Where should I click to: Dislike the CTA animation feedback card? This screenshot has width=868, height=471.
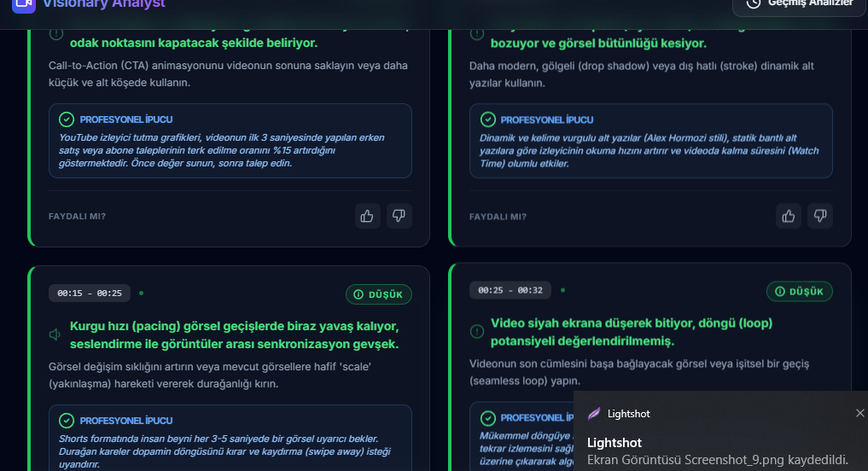399,216
